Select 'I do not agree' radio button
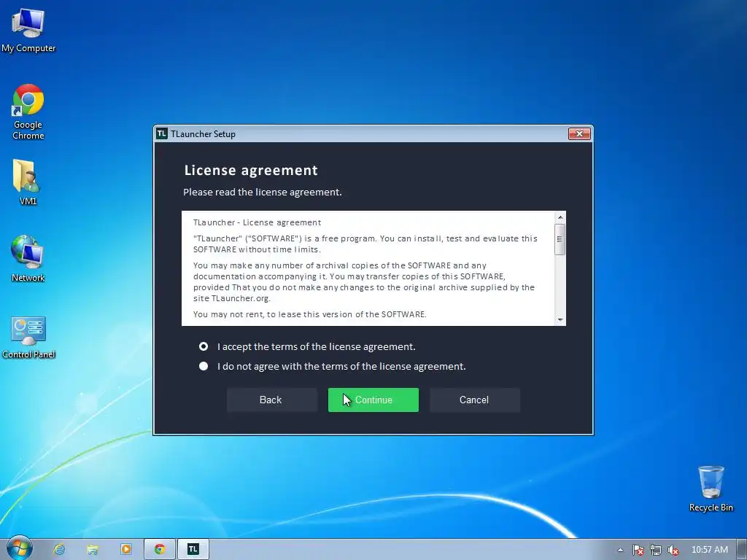 click(x=204, y=366)
